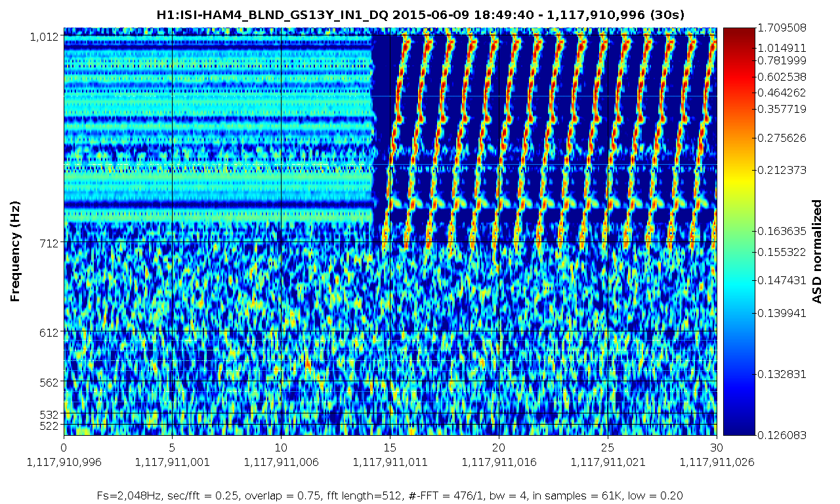Click the colorbar value 0.781999
Viewport: 840px width, 504px height.
pos(782,60)
